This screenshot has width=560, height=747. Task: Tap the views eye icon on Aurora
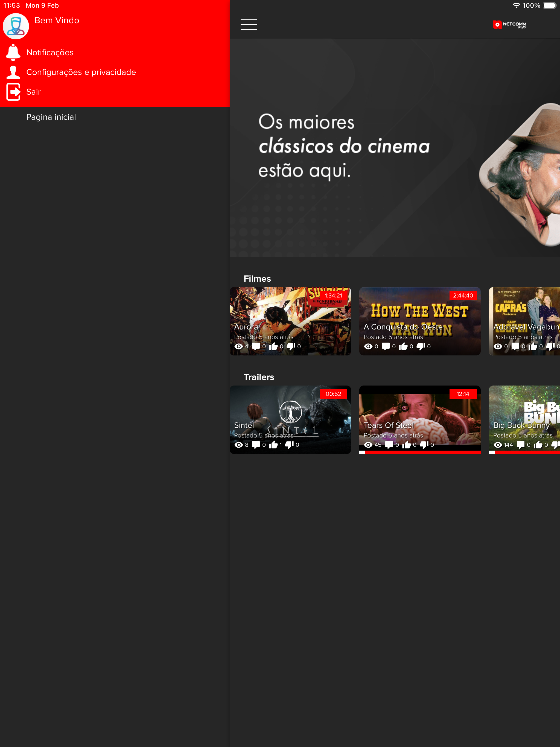point(238,346)
